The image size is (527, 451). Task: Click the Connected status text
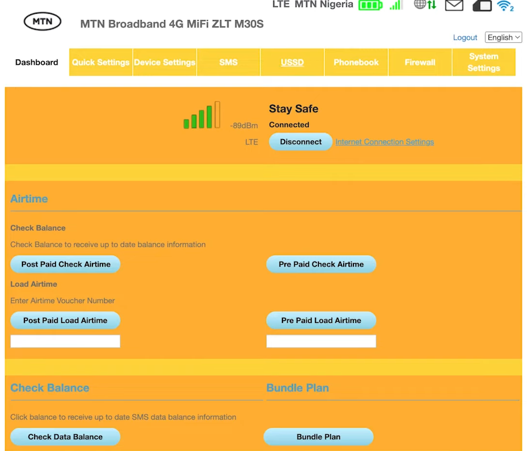(x=289, y=125)
